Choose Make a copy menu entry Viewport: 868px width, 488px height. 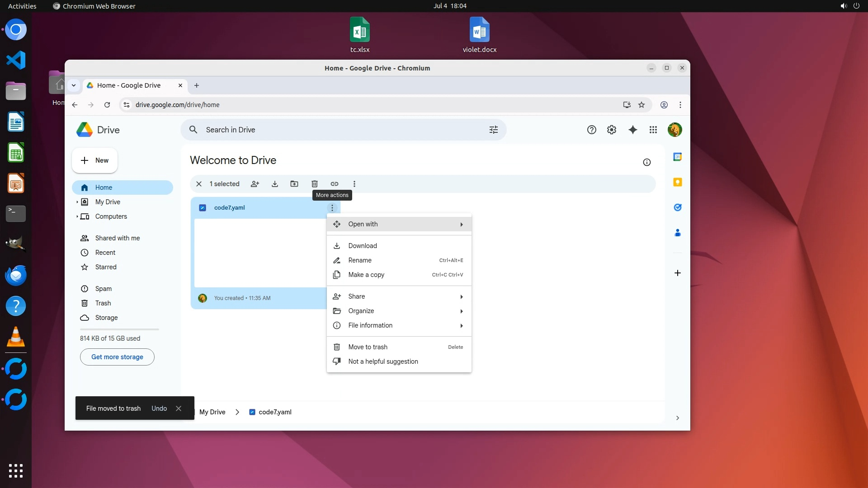coord(366,275)
